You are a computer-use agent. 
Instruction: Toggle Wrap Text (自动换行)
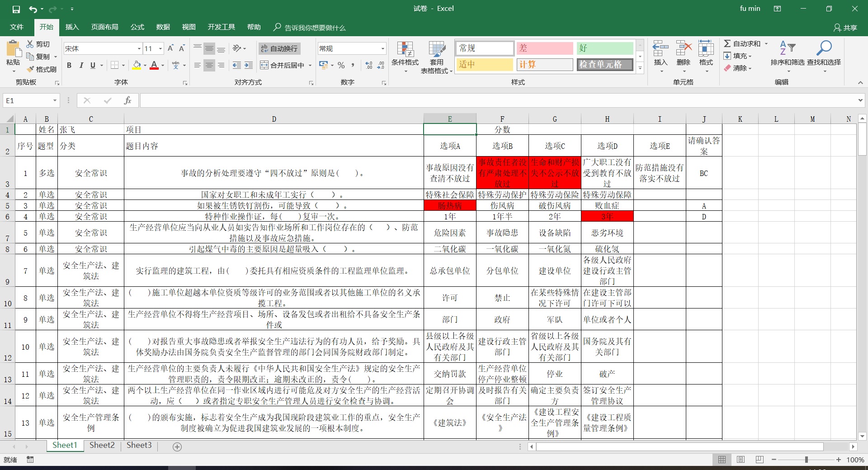coord(279,48)
